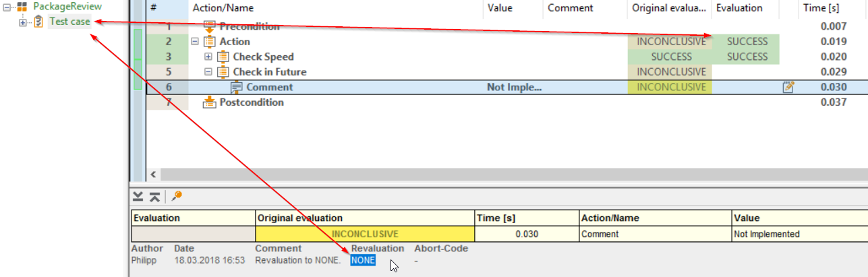This screenshot has height=277, width=868.
Task: Click the Postcondition block icon
Action: click(209, 102)
